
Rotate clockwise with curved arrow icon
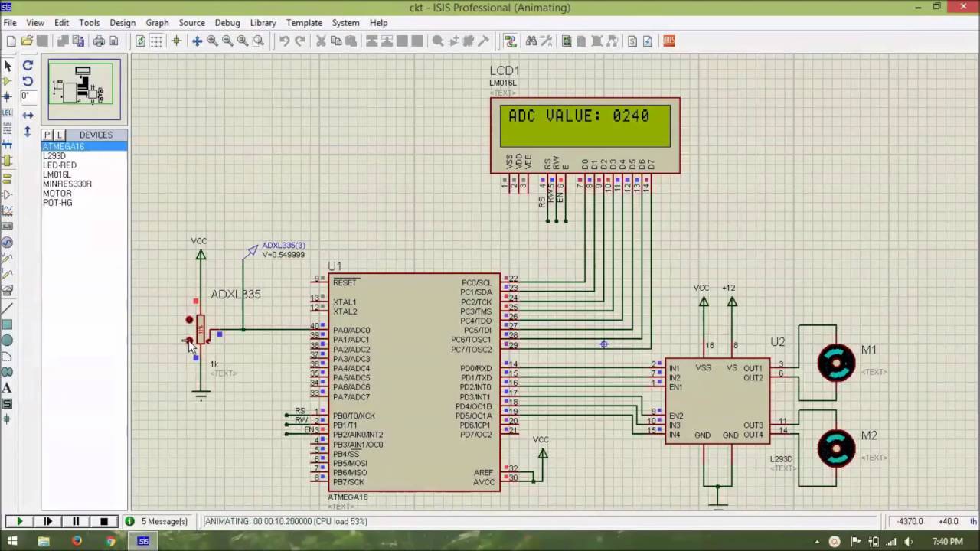[x=28, y=66]
